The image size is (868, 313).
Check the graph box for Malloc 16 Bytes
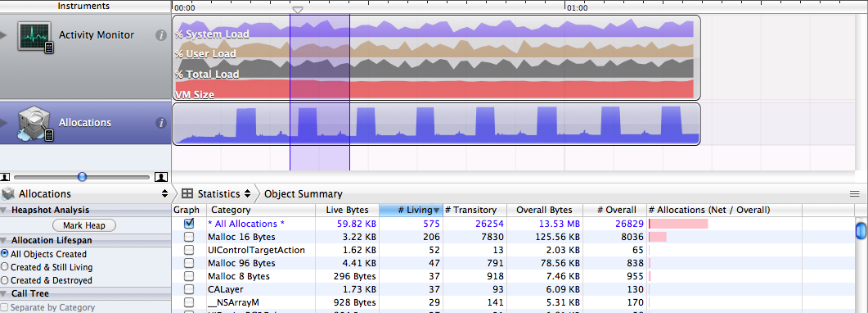point(189,237)
